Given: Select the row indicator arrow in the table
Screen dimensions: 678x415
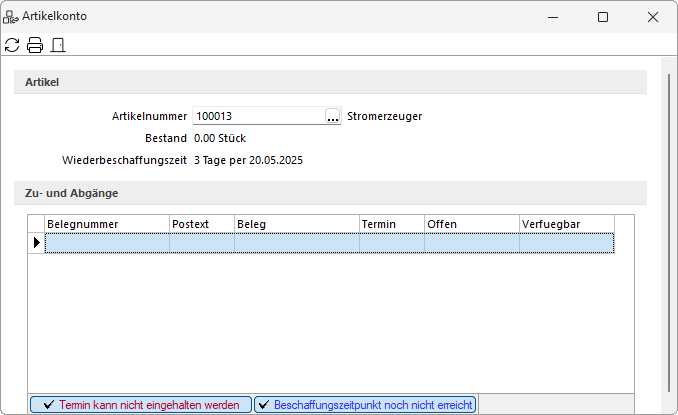Looking at the screenshot, I should (37, 243).
